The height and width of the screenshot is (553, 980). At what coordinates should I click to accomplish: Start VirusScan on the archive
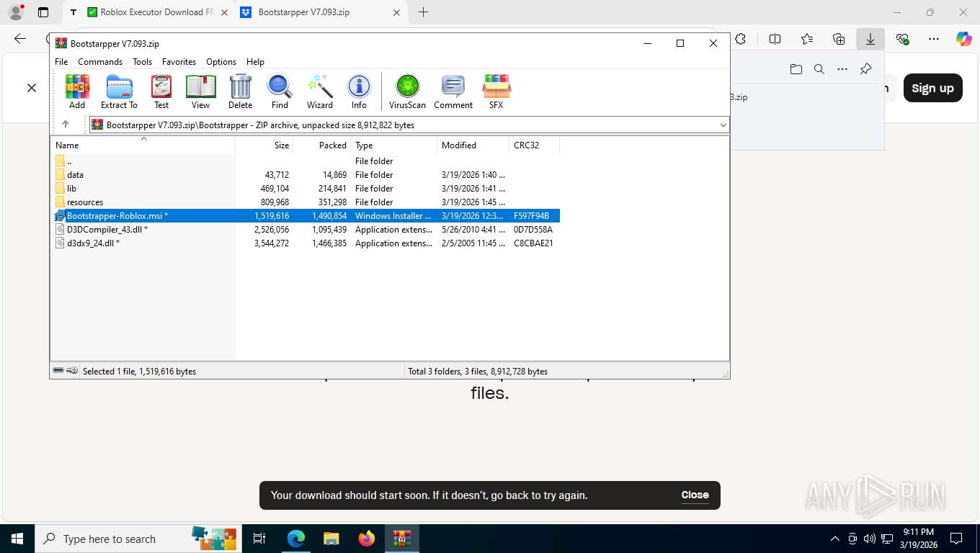[x=407, y=91]
